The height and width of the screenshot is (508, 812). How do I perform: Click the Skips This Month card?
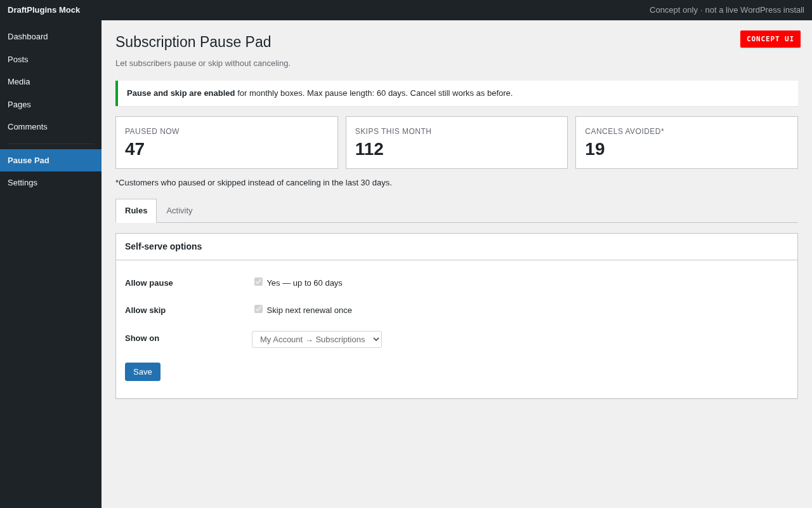tap(457, 143)
